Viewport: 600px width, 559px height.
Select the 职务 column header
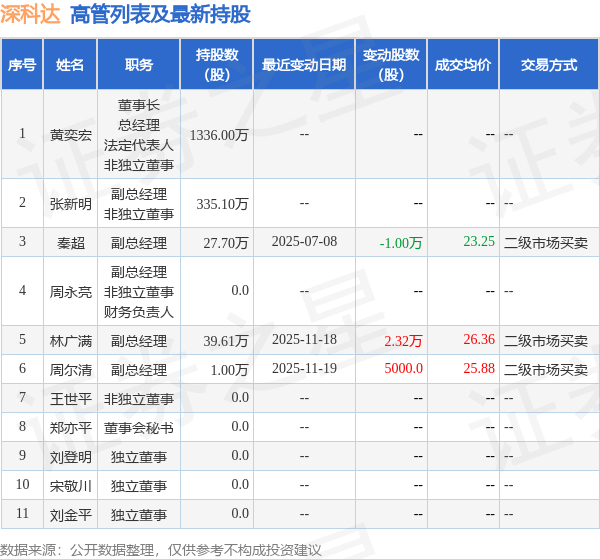(139, 65)
